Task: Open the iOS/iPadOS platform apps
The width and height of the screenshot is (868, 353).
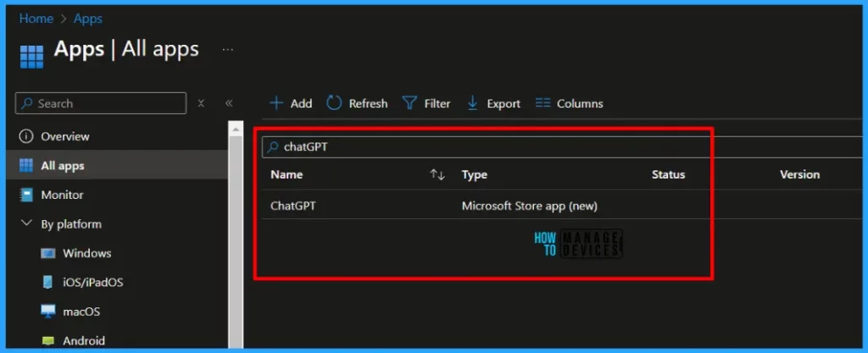Action: pos(93,283)
